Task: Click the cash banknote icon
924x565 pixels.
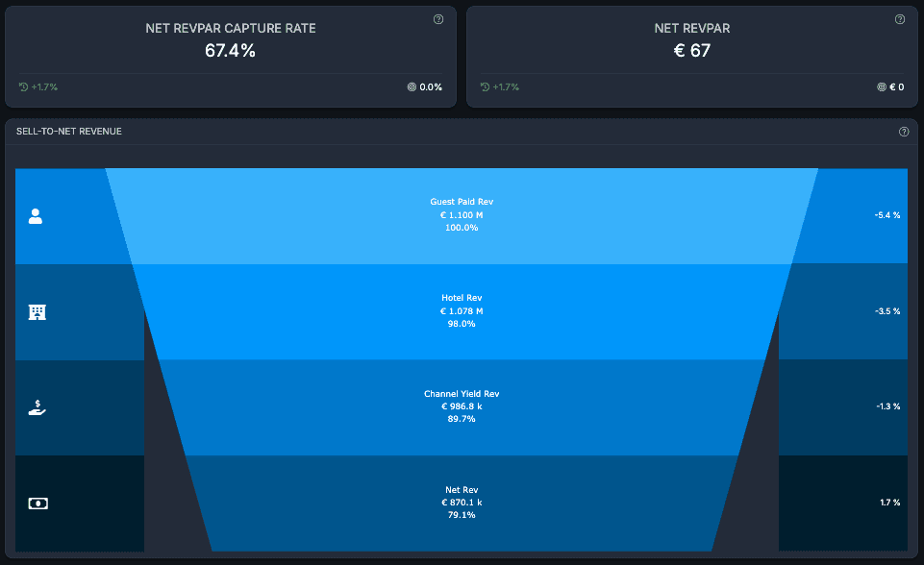Action: (38, 504)
